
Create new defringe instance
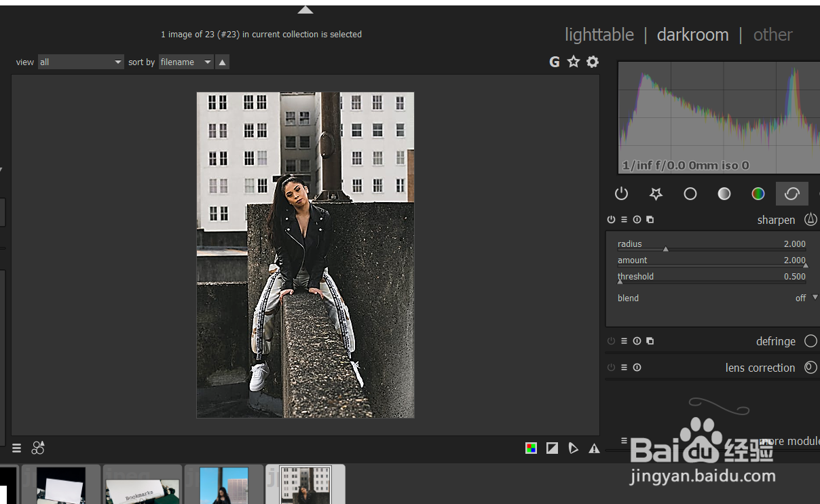[650, 341]
